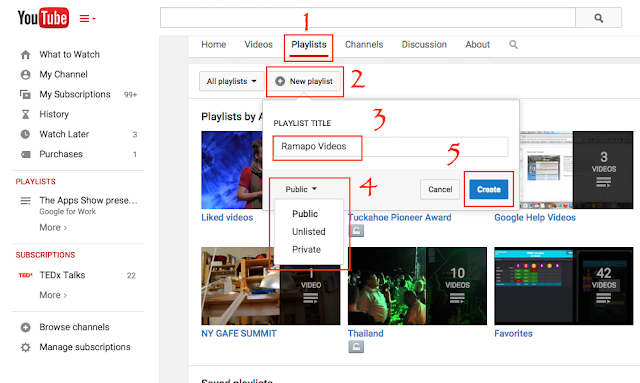Open Purchases in the sidebar

(x=61, y=154)
